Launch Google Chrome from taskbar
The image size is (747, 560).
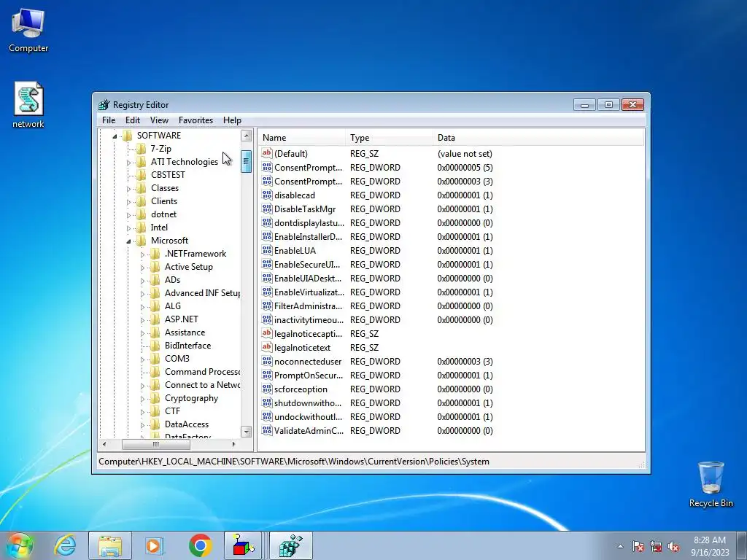[200, 545]
